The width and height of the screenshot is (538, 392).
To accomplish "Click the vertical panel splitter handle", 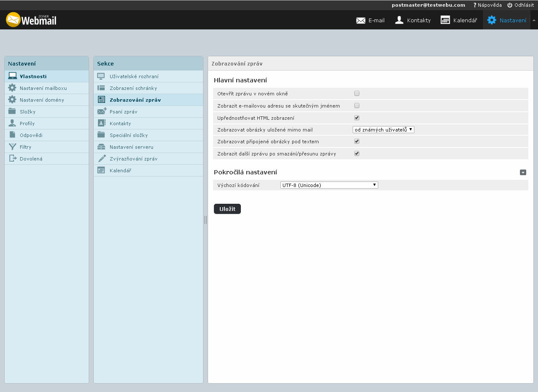I will click(x=206, y=220).
